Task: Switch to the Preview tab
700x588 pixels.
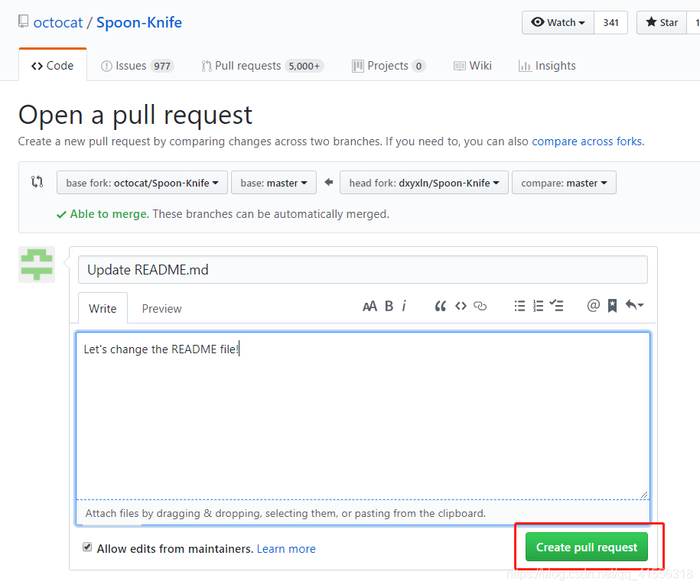Action: (161, 309)
